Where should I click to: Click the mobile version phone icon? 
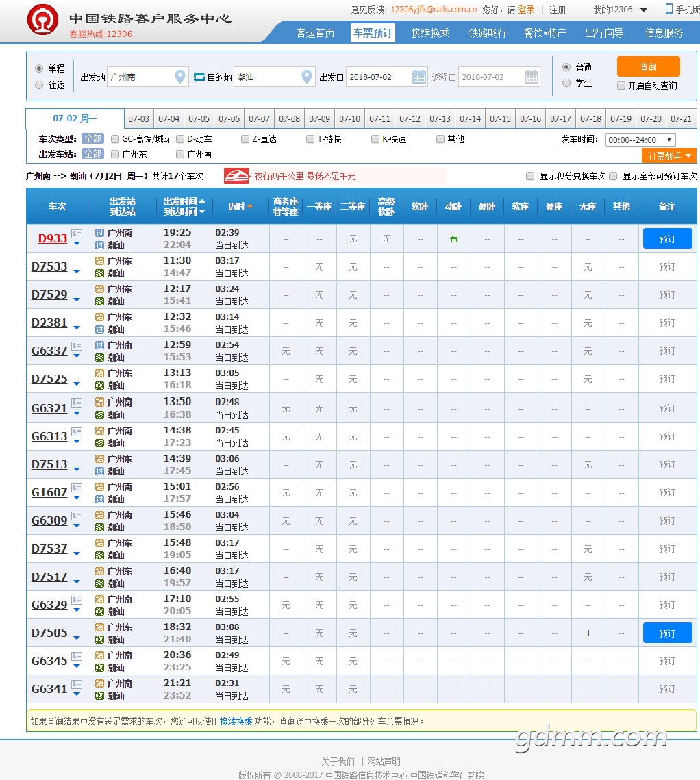pyautogui.click(x=669, y=9)
